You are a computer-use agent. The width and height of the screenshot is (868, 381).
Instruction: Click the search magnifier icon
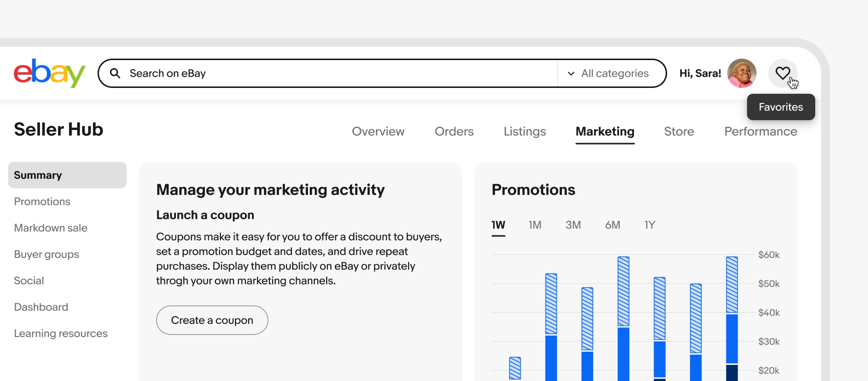pos(115,73)
